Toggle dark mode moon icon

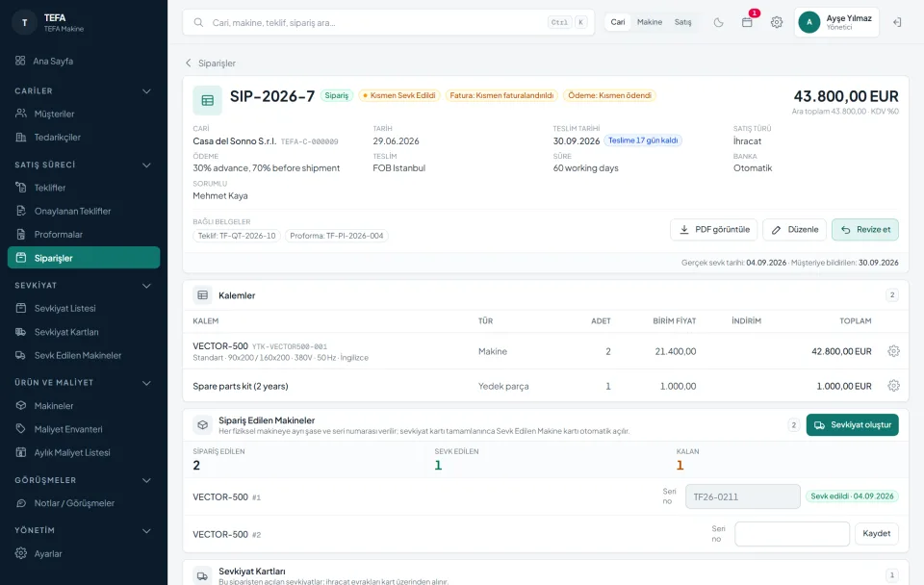718,22
